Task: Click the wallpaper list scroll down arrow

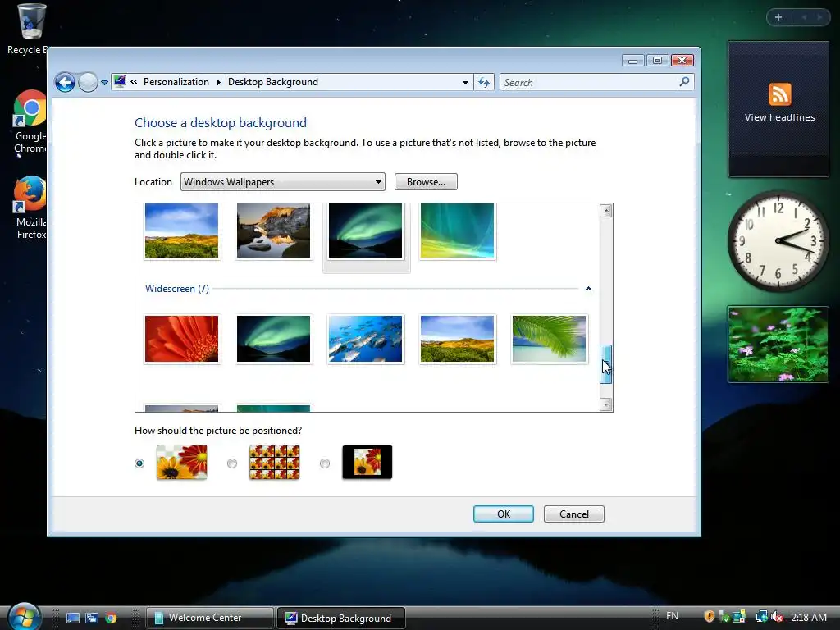Action: [606, 404]
